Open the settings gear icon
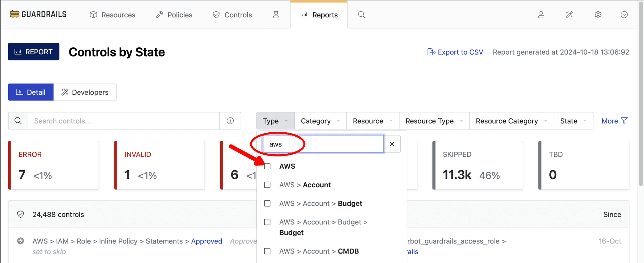The width and height of the screenshot is (644, 263). pyautogui.click(x=598, y=15)
